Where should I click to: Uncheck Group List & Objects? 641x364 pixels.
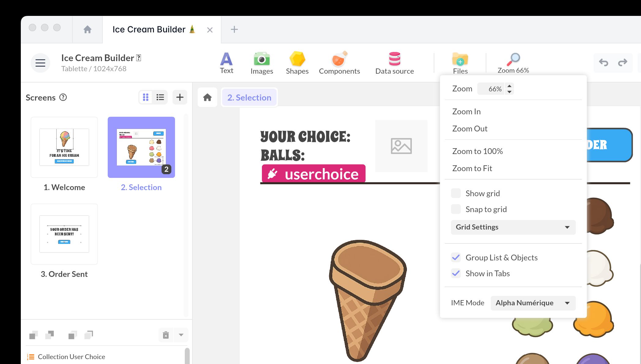pos(456,257)
